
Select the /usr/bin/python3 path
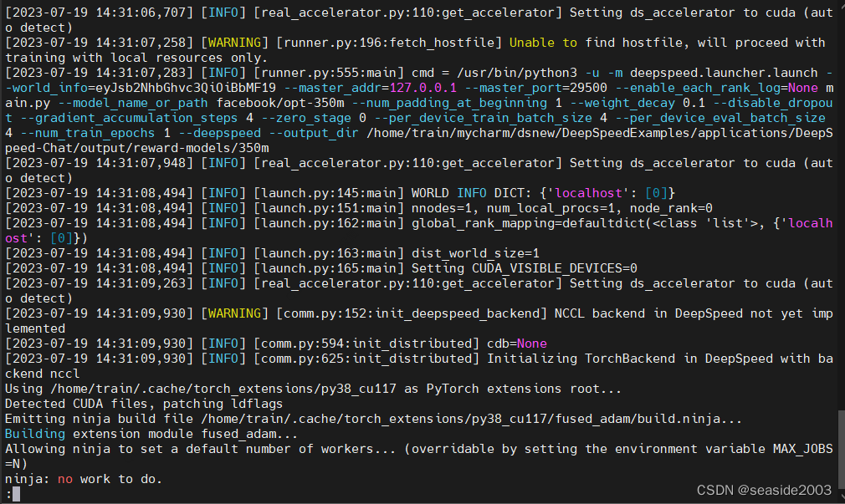pyautogui.click(x=517, y=73)
